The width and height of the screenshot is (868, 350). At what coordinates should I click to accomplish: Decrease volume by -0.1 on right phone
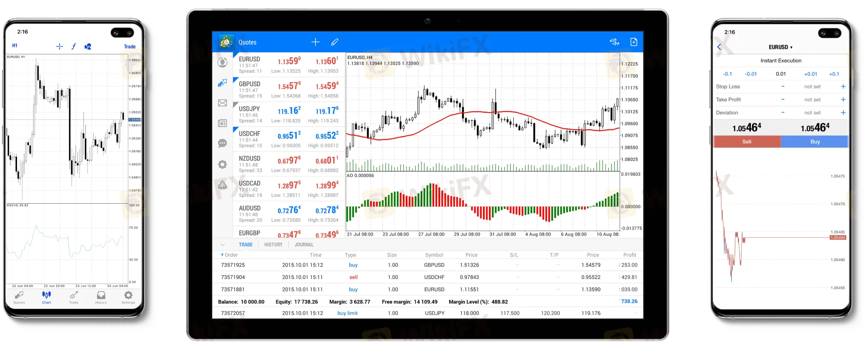tap(727, 74)
